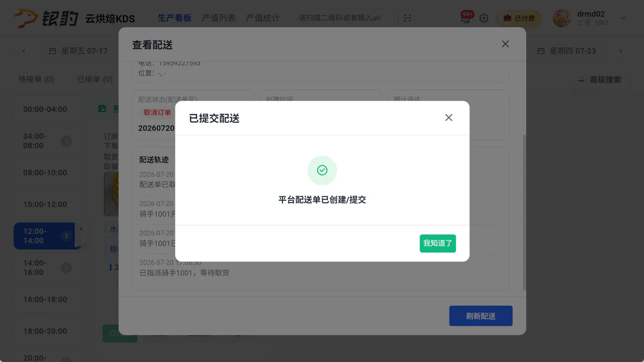Image resolution: width=644 pixels, height=362 pixels.
Task: Open the drmd02 user avatar
Action: [x=562, y=18]
